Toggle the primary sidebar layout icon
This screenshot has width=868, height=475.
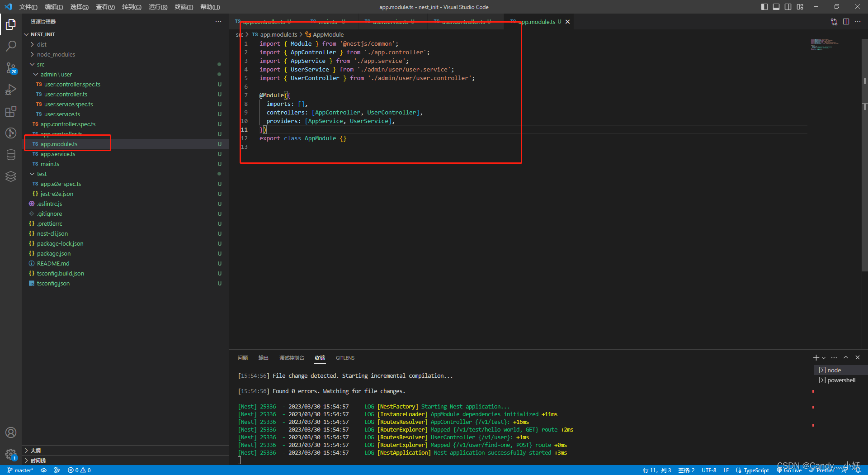pyautogui.click(x=764, y=6)
